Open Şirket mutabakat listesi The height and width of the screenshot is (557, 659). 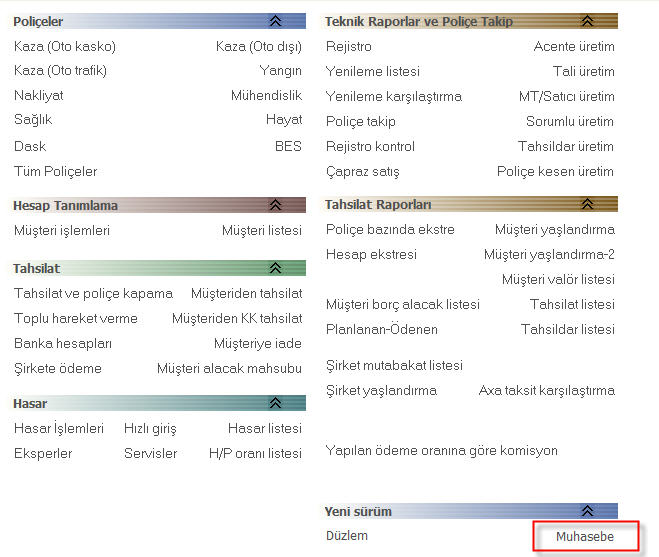pos(394,365)
